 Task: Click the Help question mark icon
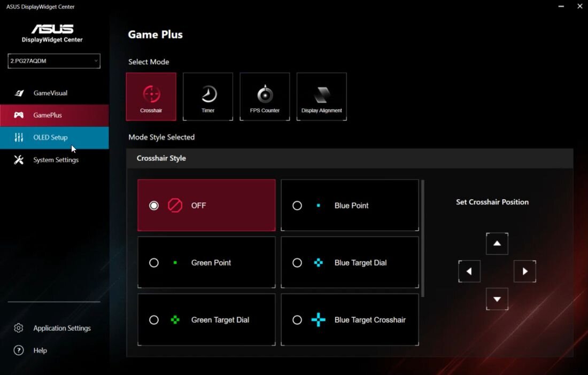tap(18, 350)
